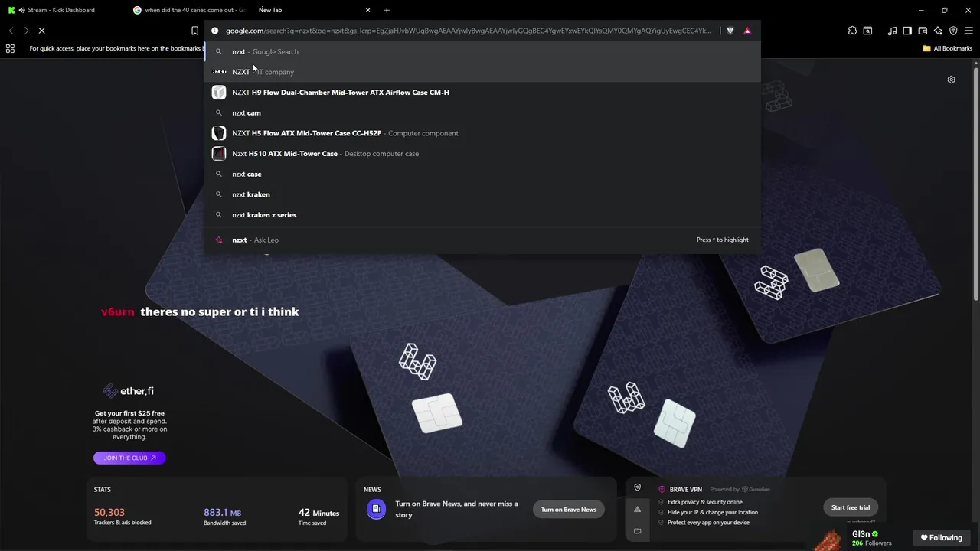Select the 'nzxt case' suggestion

pyautogui.click(x=482, y=174)
